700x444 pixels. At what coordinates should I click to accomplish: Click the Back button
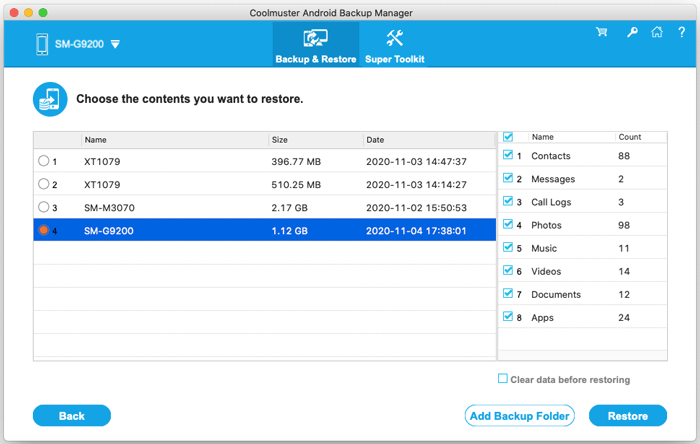tap(72, 416)
